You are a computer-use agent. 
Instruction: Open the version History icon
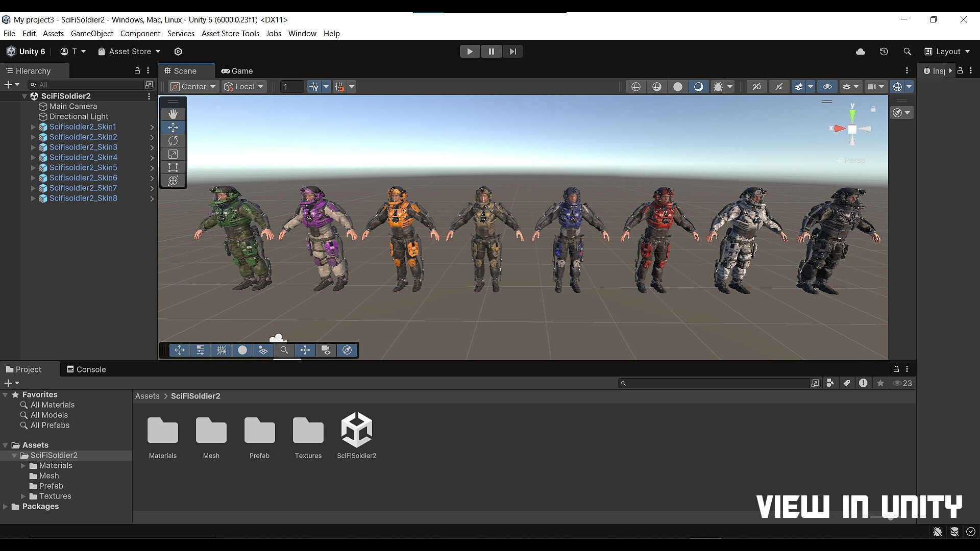pyautogui.click(x=884, y=52)
